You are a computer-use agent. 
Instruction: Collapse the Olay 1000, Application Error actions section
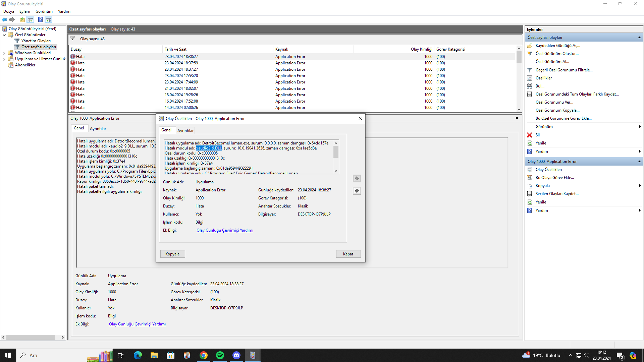point(639,162)
